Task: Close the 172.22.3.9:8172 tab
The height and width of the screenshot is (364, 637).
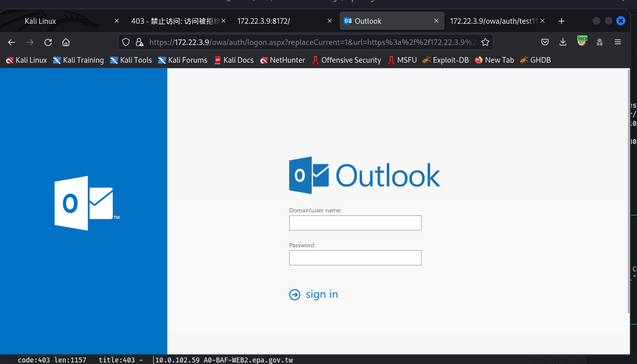Action: (330, 21)
